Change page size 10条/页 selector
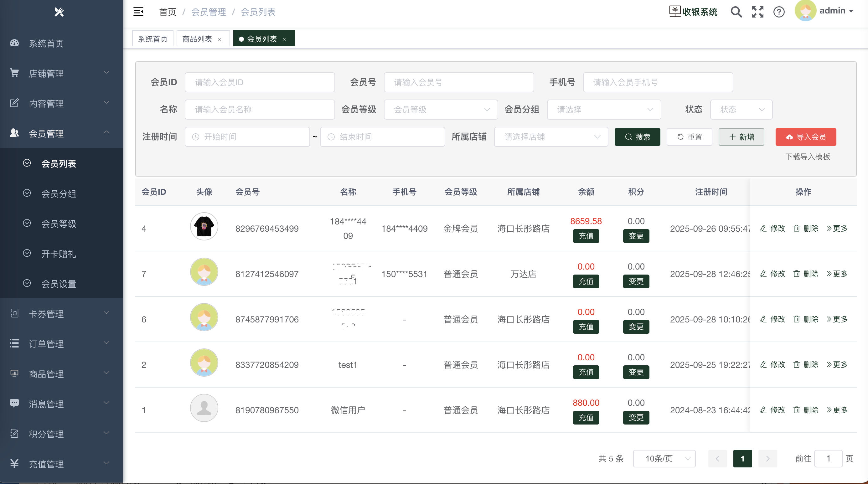The width and height of the screenshot is (868, 484). point(664,458)
